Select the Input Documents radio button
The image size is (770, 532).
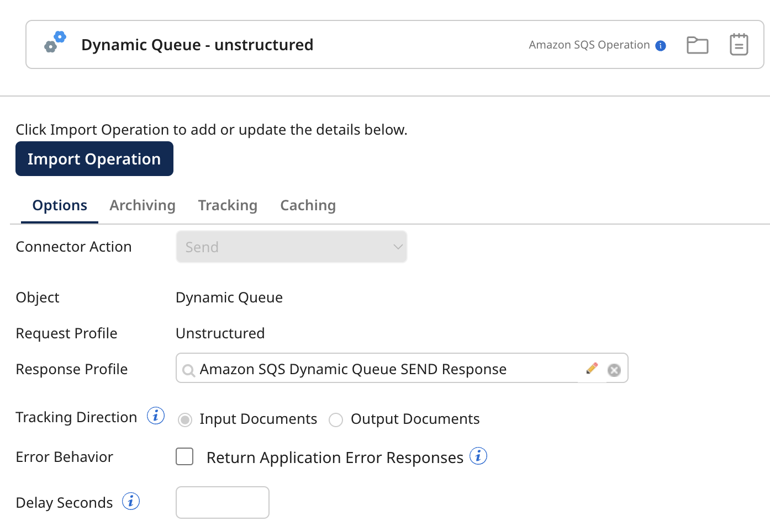[x=185, y=419]
